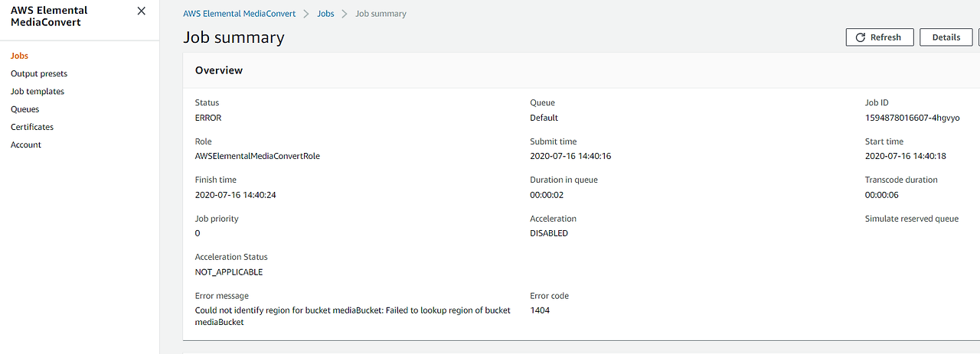Click the Job summary breadcrumb text
This screenshot has width=980, height=354.
click(381, 14)
